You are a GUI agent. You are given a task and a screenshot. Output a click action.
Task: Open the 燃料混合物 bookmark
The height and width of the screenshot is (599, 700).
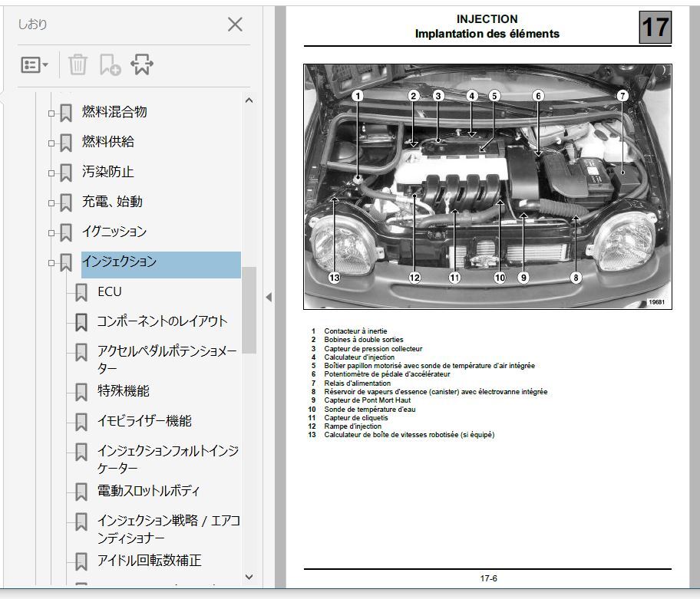click(x=114, y=112)
